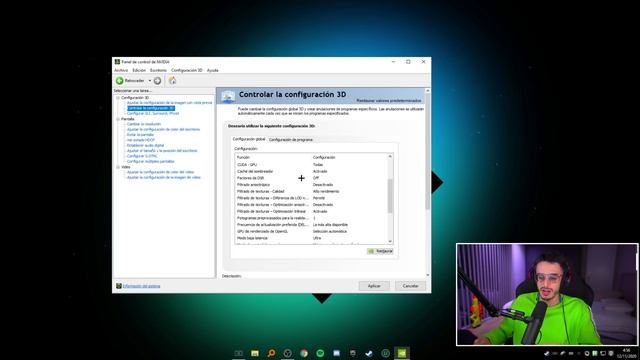This screenshot has width=640, height=360.
Task: Click the Aplicar button
Action: click(x=374, y=286)
